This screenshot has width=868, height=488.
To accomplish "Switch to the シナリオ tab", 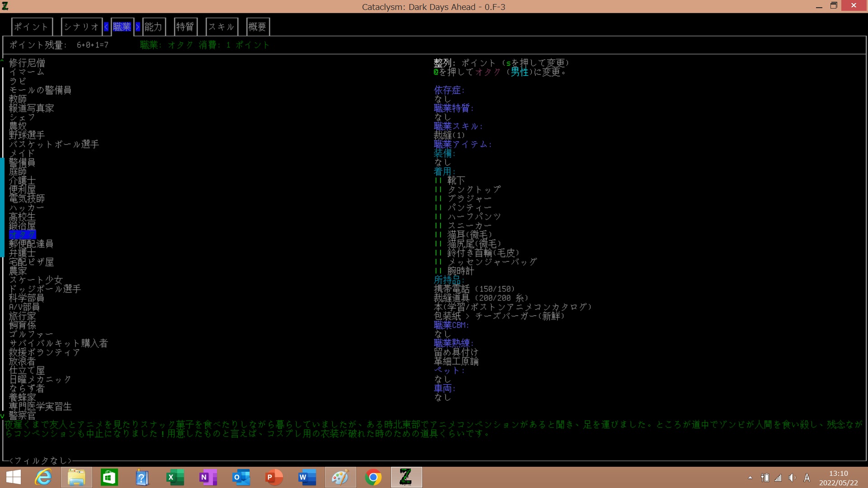I will click(81, 27).
